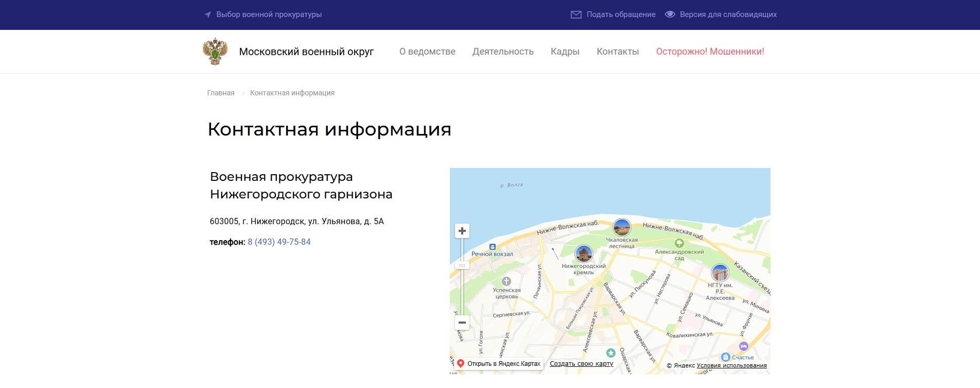Click the Успенская церковь map pin
980x388 pixels.
(506, 281)
